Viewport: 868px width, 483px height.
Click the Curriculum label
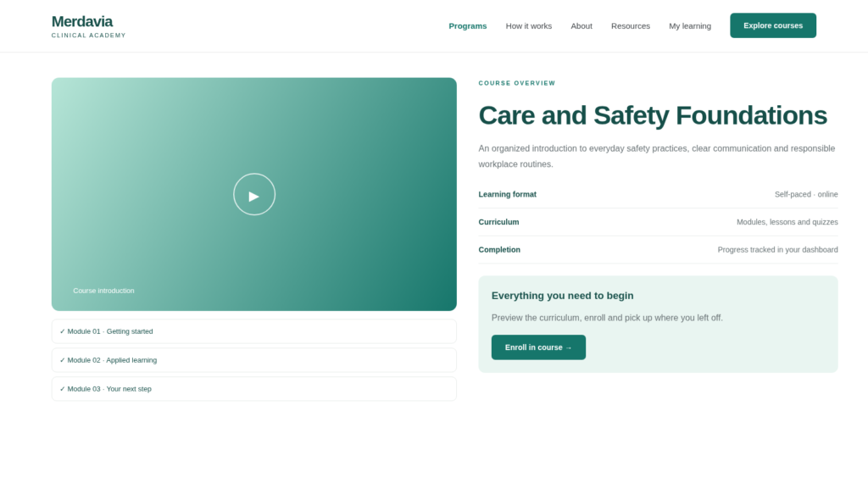pos(498,222)
